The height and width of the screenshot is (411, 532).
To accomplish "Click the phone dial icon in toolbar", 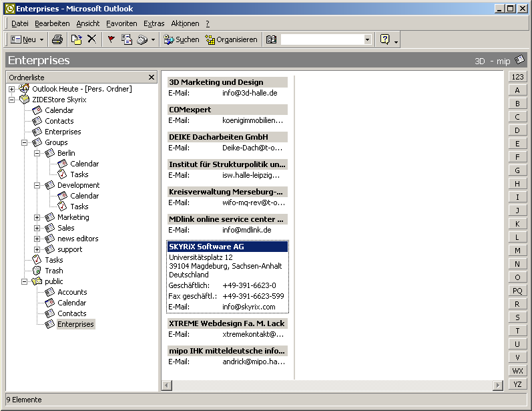I will tap(142, 39).
